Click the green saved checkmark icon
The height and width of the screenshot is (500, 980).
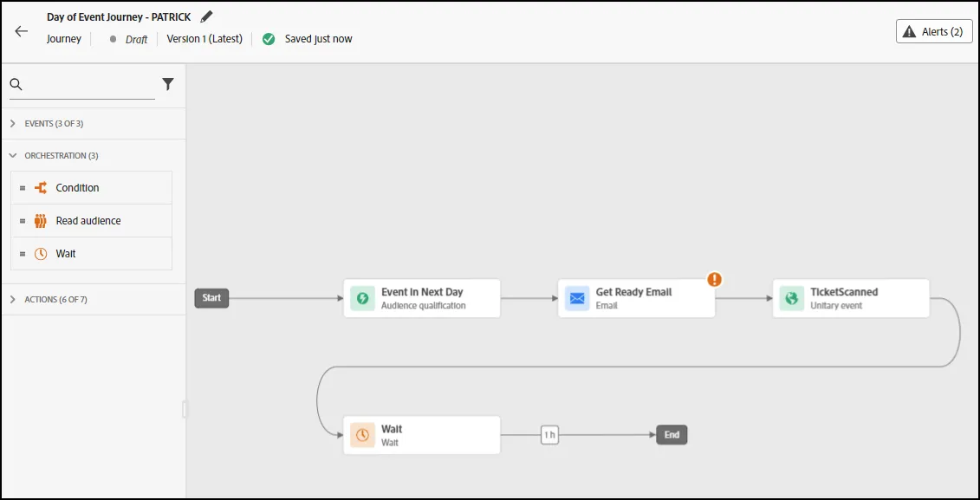269,39
